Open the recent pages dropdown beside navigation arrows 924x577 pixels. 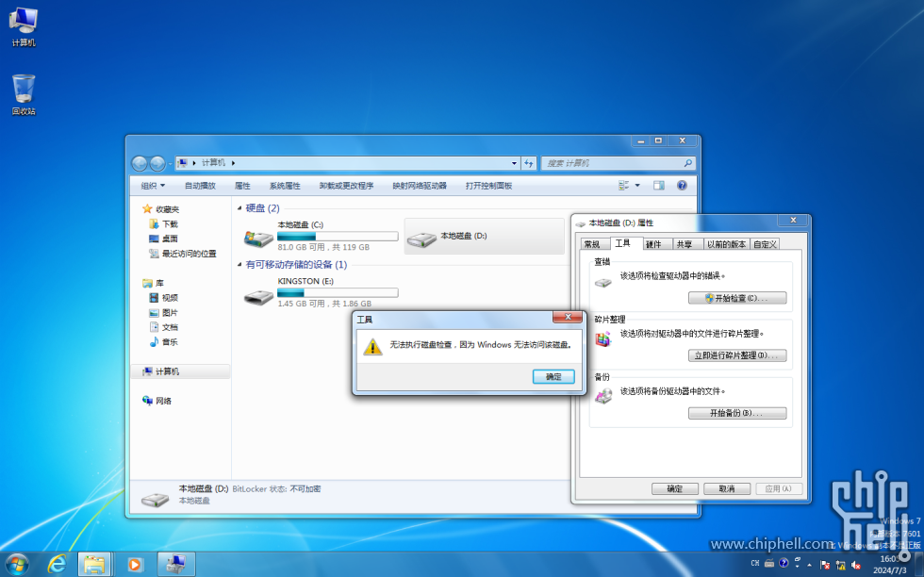171,164
